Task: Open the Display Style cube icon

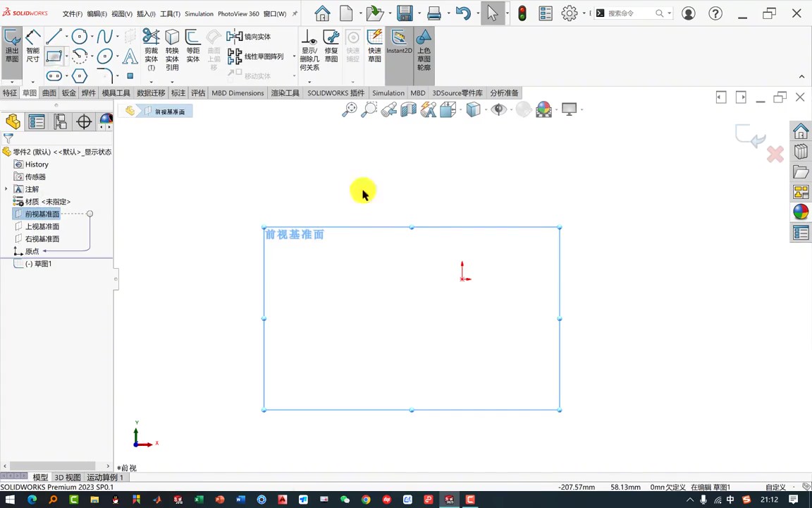Action: click(473, 109)
